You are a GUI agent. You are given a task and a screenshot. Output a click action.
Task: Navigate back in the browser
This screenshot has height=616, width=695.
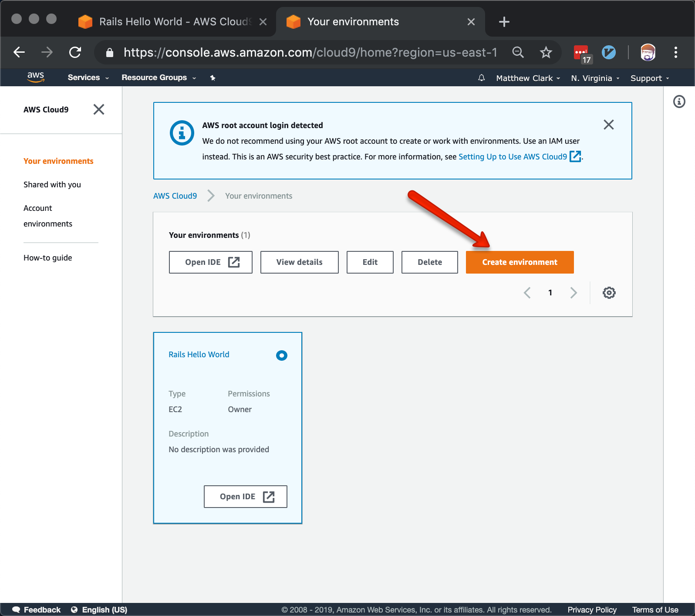(x=19, y=53)
